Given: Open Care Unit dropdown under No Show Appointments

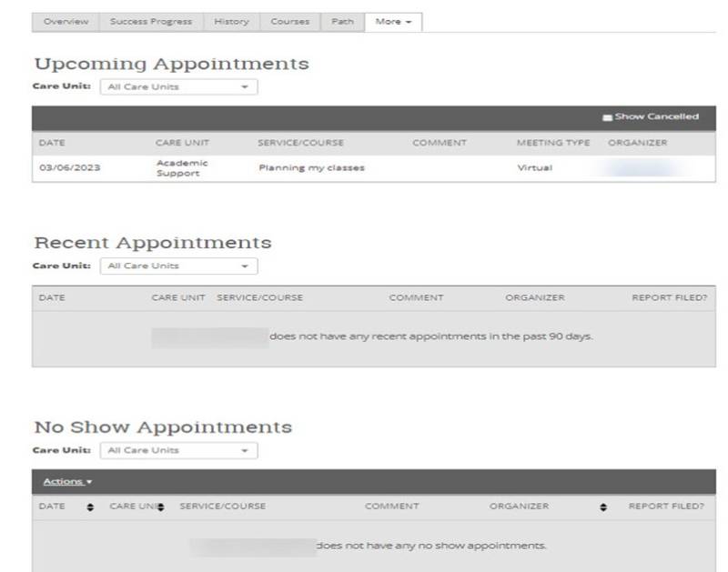Looking at the screenshot, I should point(178,450).
